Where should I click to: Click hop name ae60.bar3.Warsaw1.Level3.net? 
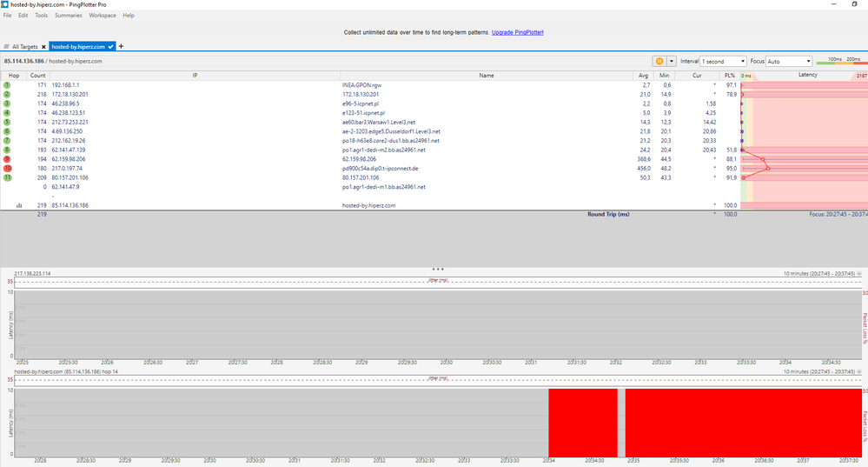pyautogui.click(x=379, y=123)
